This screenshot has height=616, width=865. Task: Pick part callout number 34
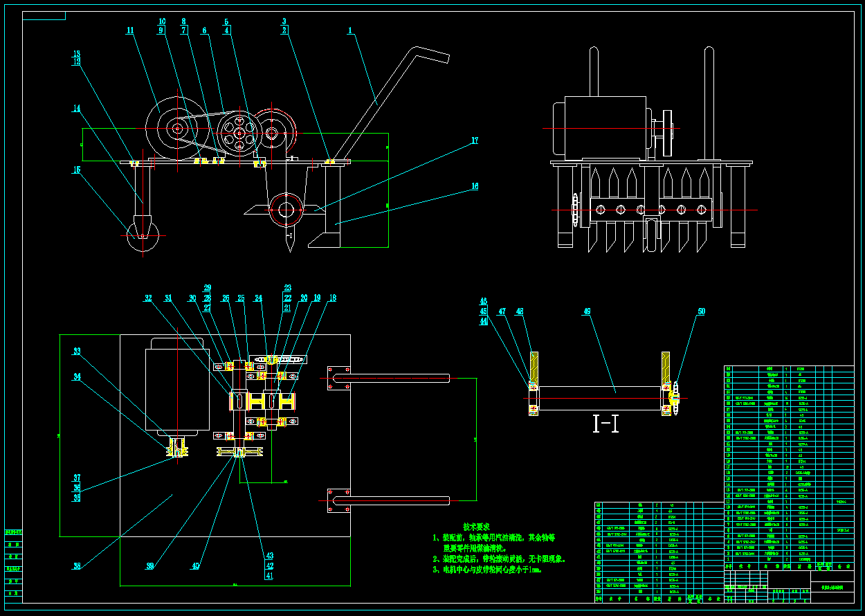[77, 377]
